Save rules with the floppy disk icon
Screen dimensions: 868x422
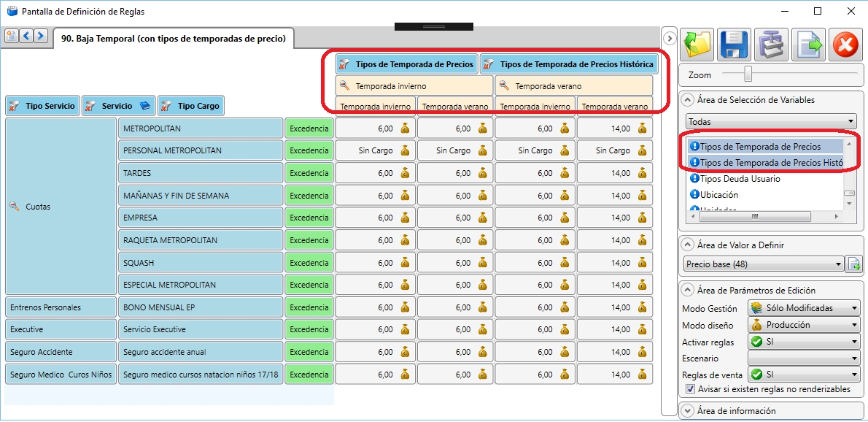[734, 45]
